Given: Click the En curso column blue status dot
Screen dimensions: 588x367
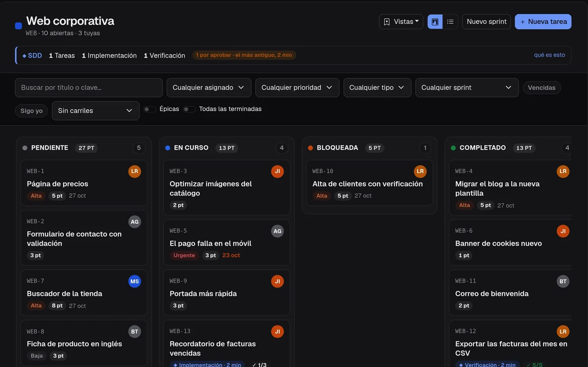Looking at the screenshot, I should tap(168, 148).
